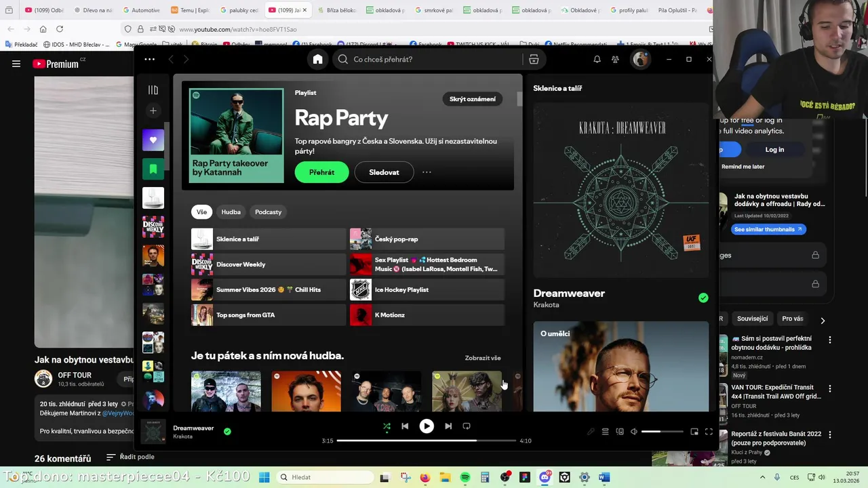Open the Řadit podle sort dropdown on YouTube
The width and height of the screenshot is (868, 488).
[130, 457]
